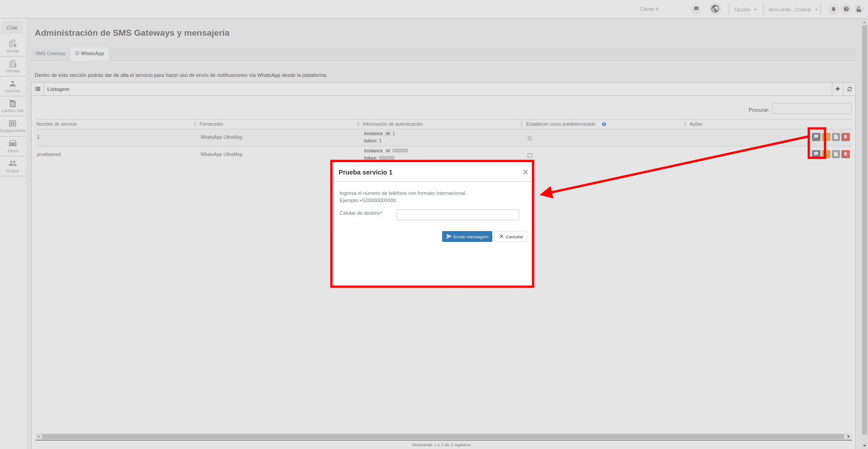This screenshot has width=868, height=449.
Task: Delete service 1 with the red trash icon
Action: click(845, 137)
